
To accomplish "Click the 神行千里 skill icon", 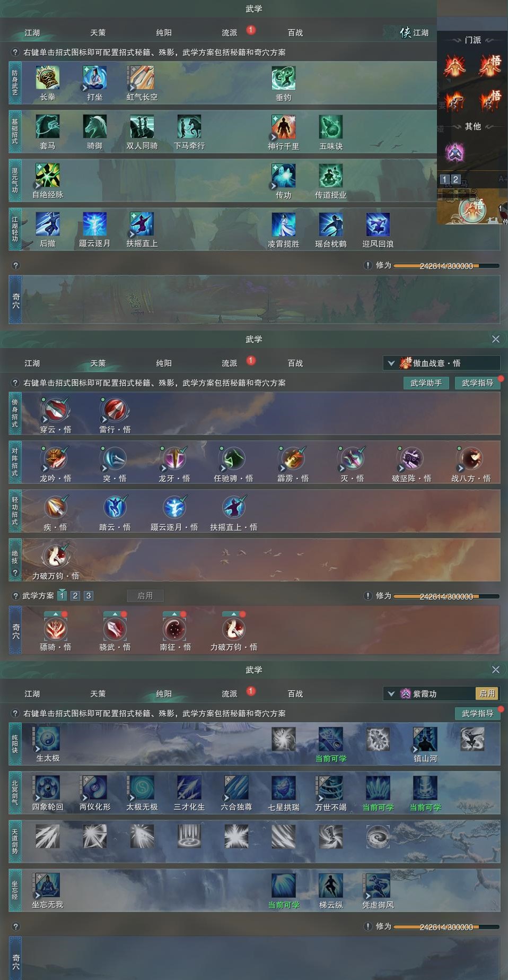I will [284, 127].
